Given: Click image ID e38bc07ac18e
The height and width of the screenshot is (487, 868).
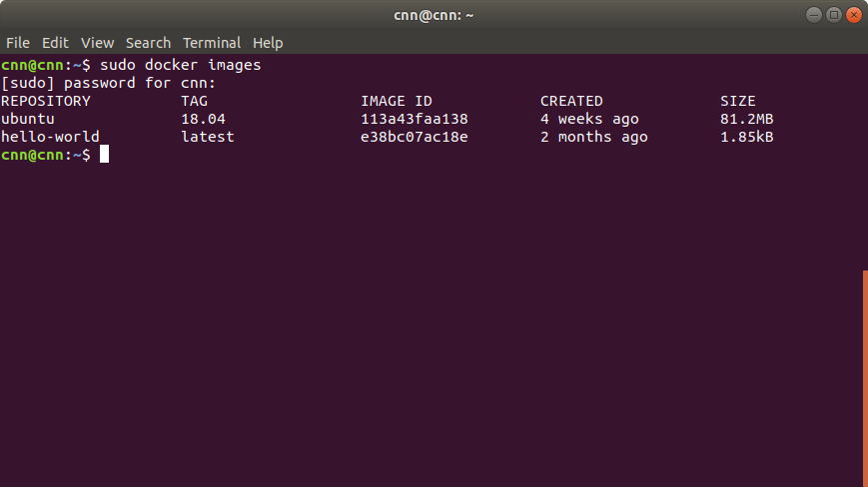Looking at the screenshot, I should click(x=415, y=137).
